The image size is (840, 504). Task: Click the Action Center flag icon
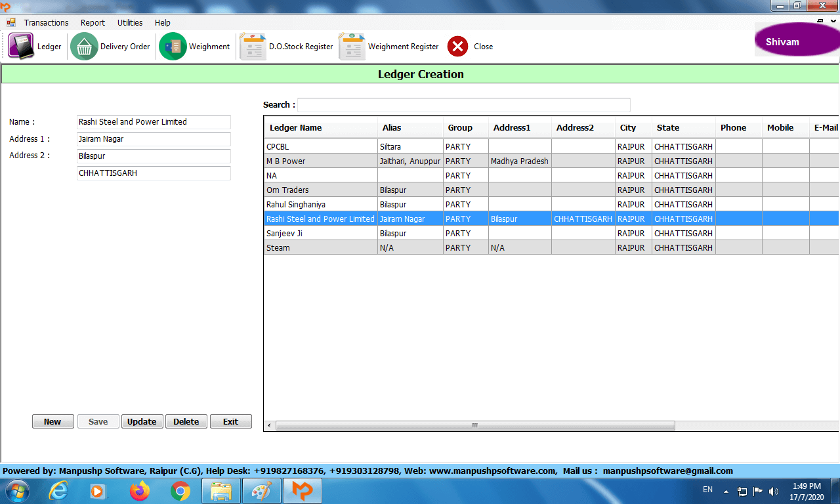click(758, 491)
